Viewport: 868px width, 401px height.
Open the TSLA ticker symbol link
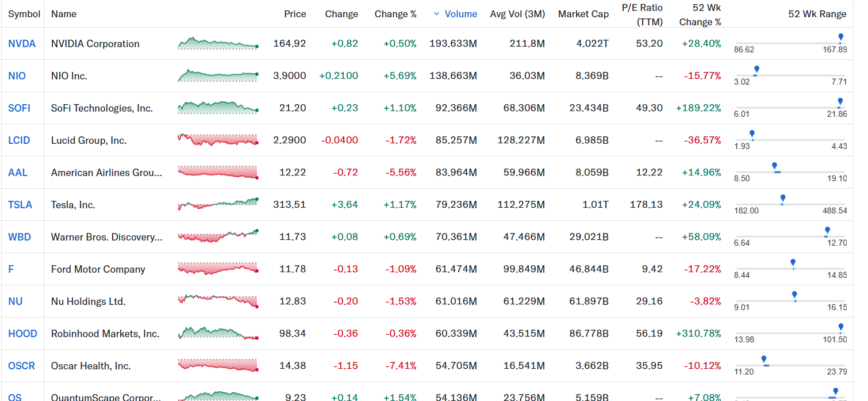click(x=20, y=205)
